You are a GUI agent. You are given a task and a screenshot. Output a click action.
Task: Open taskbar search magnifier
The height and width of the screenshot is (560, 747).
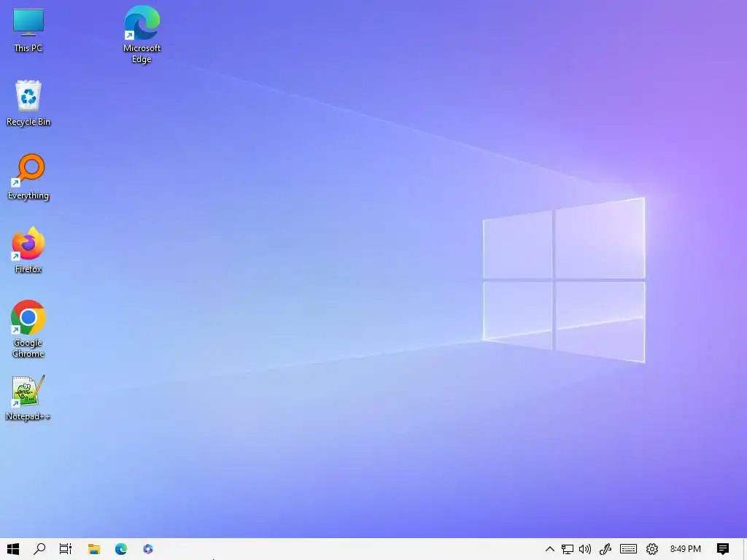pos(39,549)
